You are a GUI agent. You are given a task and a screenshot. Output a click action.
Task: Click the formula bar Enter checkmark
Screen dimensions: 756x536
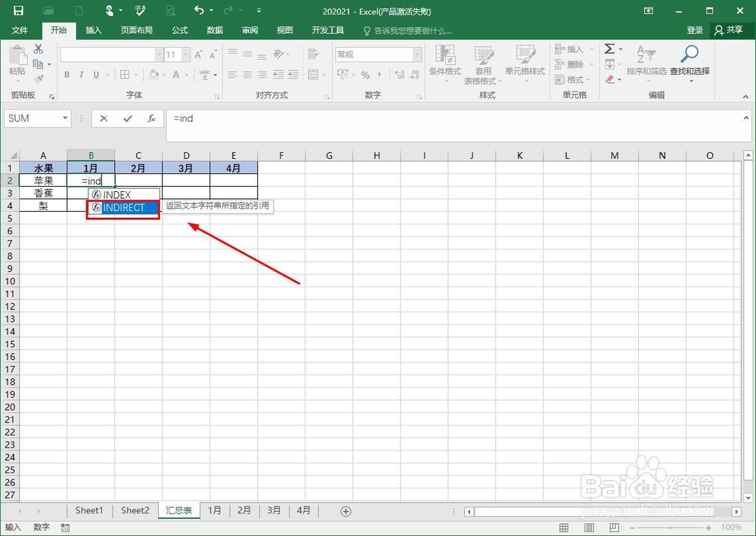(x=128, y=119)
